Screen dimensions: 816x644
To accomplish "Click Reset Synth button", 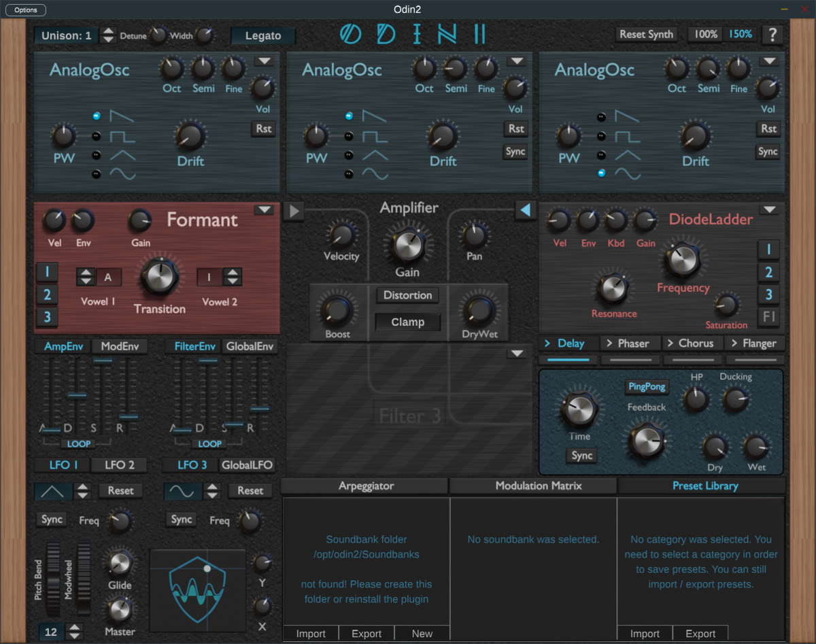I will 646,34.
